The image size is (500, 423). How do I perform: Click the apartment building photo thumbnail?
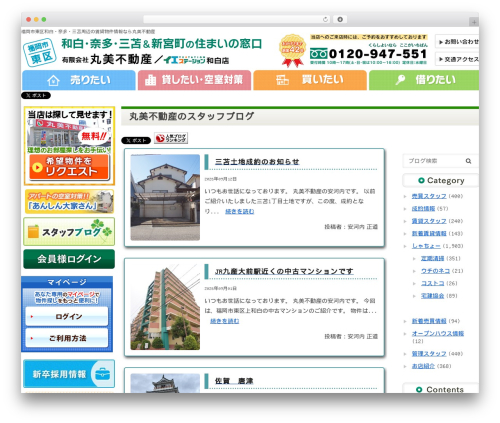(165, 307)
